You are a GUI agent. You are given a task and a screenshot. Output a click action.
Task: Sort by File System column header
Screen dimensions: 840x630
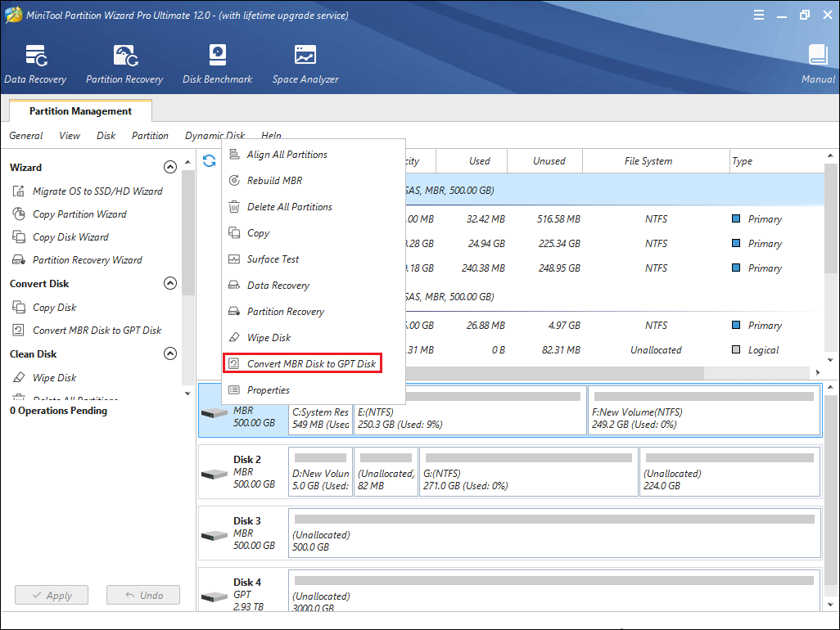[656, 160]
